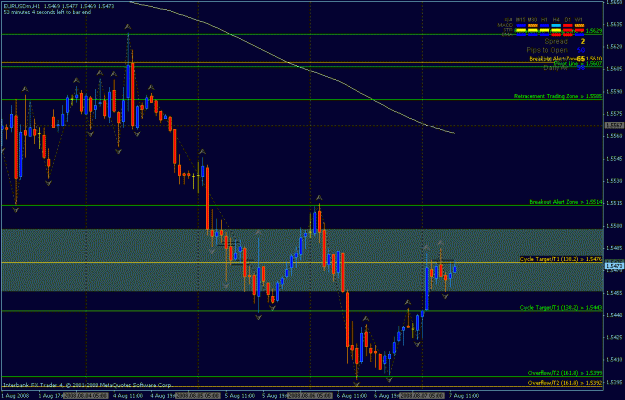Click the 'Retracement Trading Zone > 1.5585' label
625x400 pixels.
click(x=558, y=96)
